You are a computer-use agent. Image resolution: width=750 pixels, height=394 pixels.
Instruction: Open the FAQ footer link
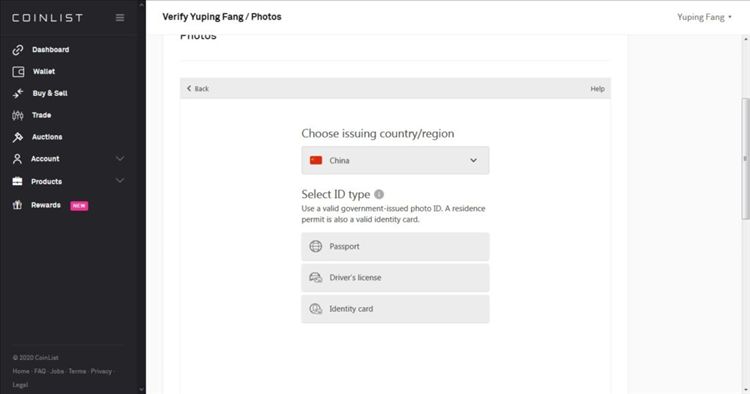click(40, 371)
